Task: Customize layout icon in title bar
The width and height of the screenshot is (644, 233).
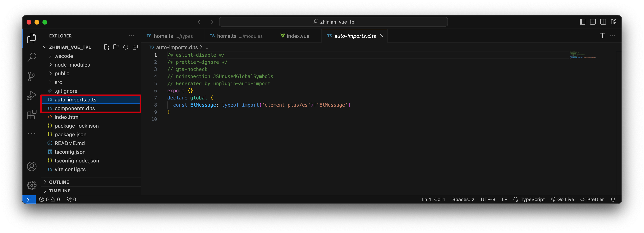Action: [x=613, y=22]
